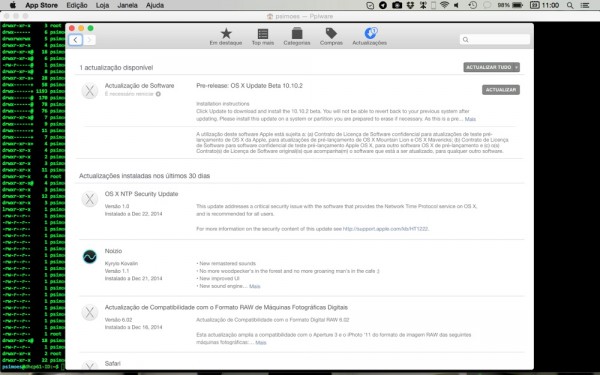The image size is (600, 375).
Task: Click ACTUALIZAR for OS X Update Beta
Action: click(x=501, y=90)
